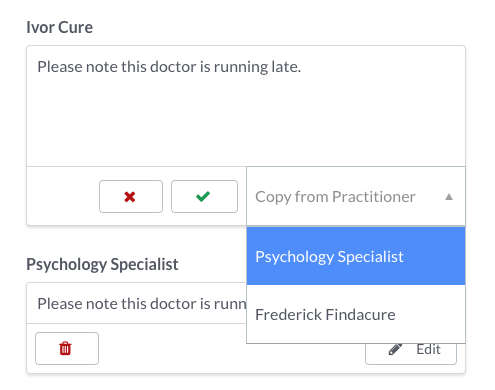Collapse the Copy from Practitioner dropdown arrow
The height and width of the screenshot is (390, 495).
449,197
